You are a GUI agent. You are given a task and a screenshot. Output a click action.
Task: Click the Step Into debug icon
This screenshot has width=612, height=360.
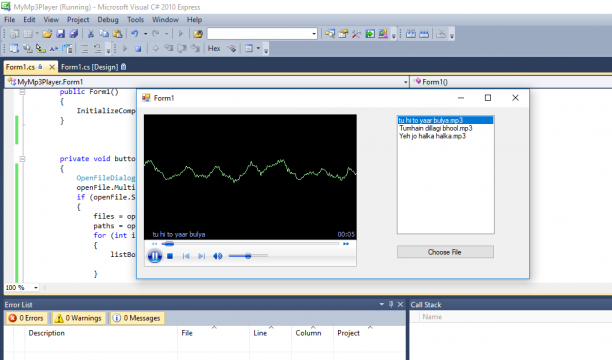coord(169,48)
